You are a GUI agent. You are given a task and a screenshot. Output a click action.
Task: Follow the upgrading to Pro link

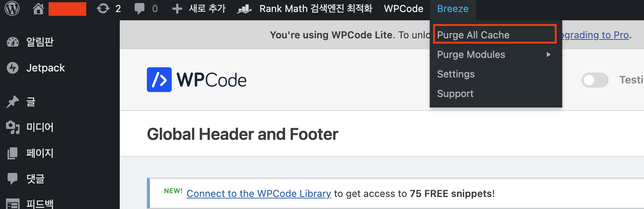(595, 35)
